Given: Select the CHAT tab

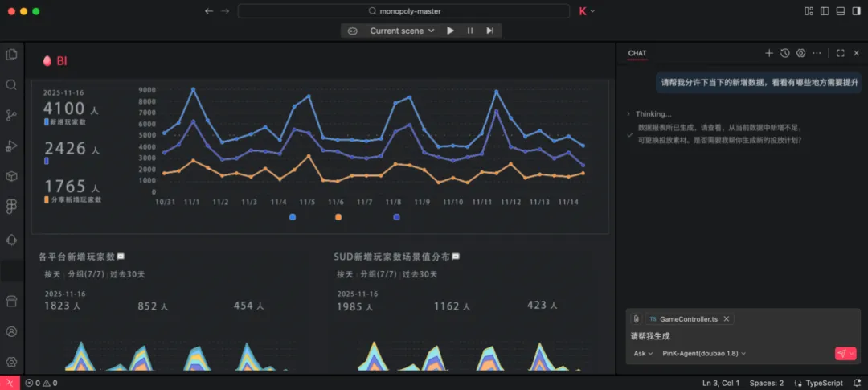Looking at the screenshot, I should tap(637, 53).
